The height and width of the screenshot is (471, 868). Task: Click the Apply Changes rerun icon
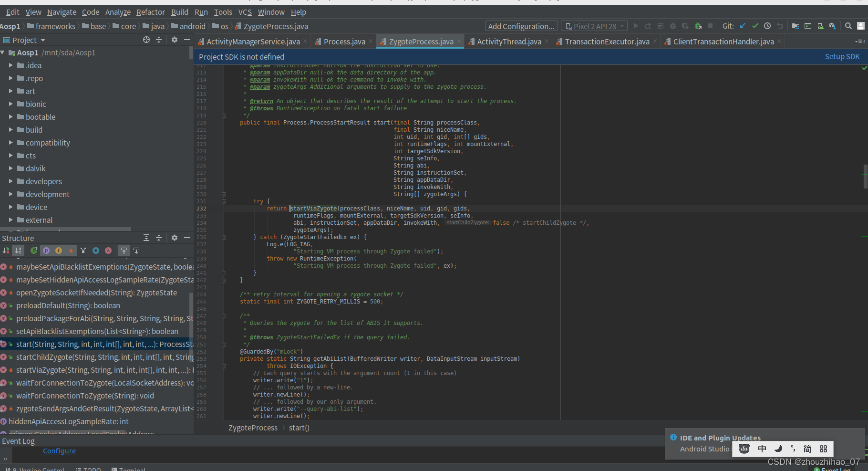pyautogui.click(x=648, y=26)
